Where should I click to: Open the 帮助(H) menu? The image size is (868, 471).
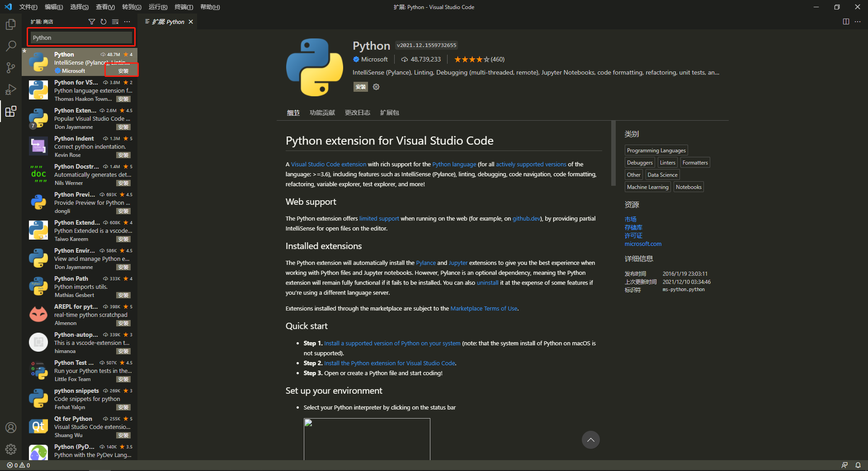(x=210, y=7)
